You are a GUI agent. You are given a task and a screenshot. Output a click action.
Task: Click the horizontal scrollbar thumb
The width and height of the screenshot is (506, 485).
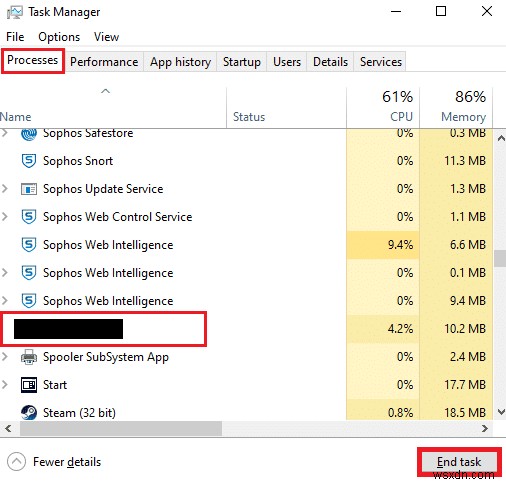[121, 428]
